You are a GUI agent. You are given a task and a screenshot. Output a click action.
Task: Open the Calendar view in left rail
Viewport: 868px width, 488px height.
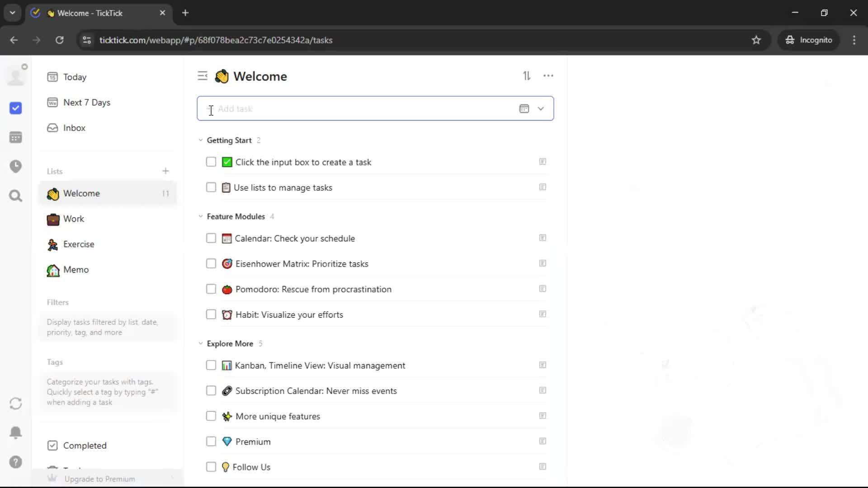click(x=15, y=137)
